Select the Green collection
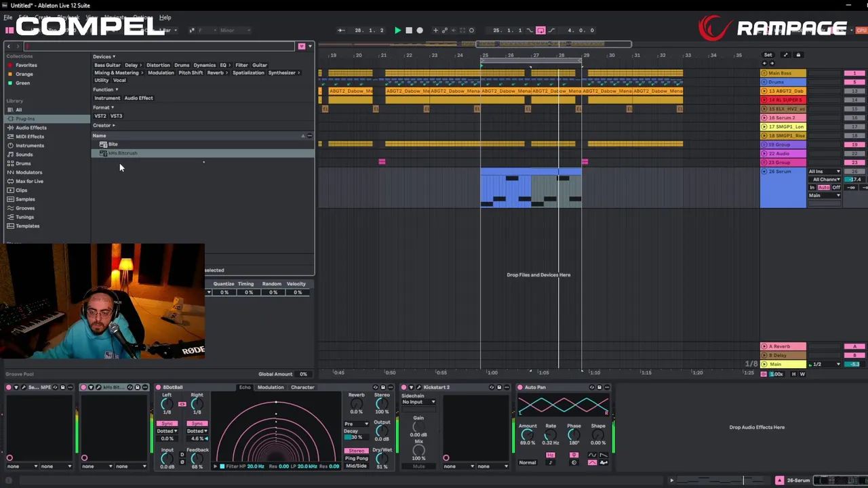868x488 pixels. pos(23,83)
